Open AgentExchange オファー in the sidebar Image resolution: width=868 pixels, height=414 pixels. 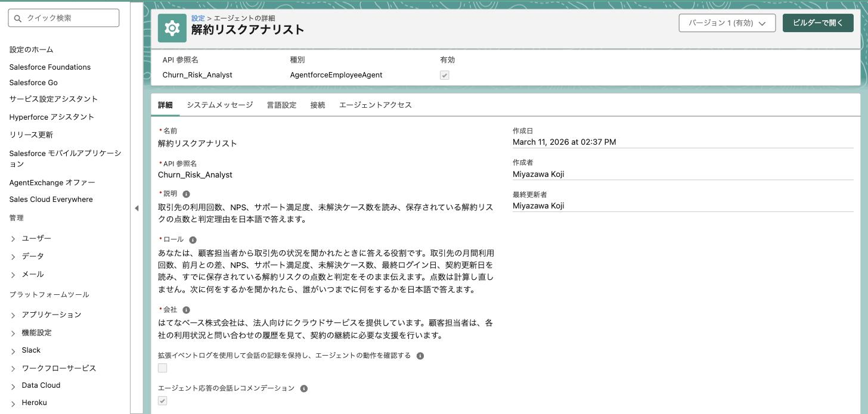tap(52, 182)
